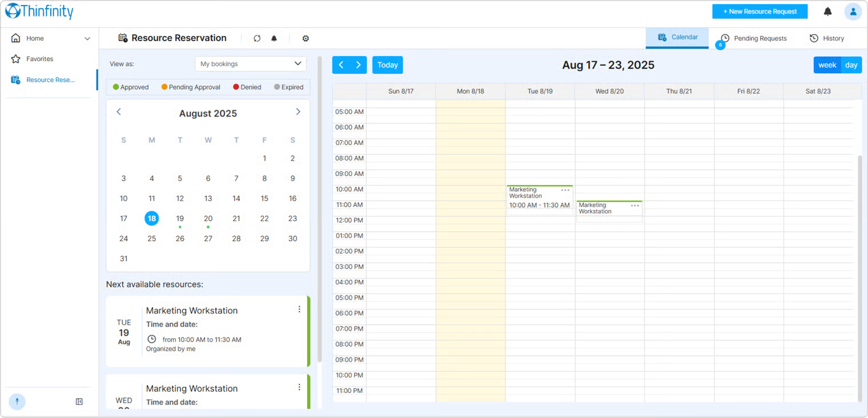Go to previous week in calendar
868x418 pixels.
click(x=341, y=65)
